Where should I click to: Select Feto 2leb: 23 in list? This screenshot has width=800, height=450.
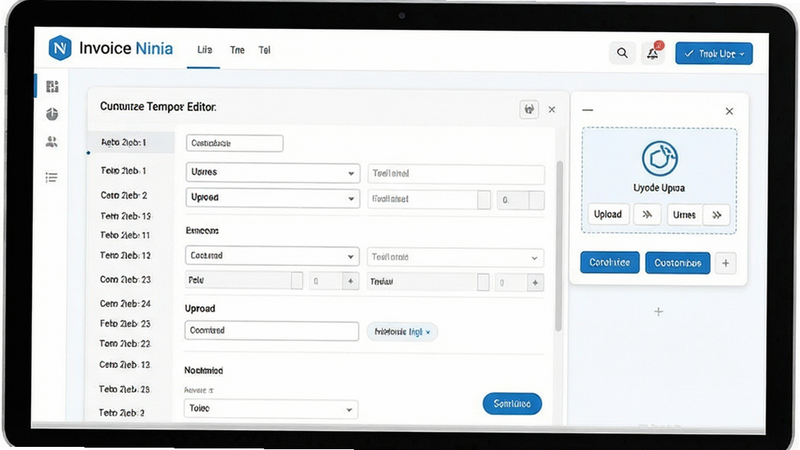click(x=125, y=323)
